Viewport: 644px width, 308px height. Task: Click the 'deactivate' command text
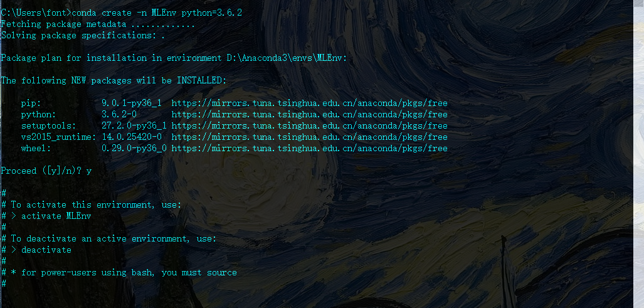pyautogui.click(x=46, y=250)
